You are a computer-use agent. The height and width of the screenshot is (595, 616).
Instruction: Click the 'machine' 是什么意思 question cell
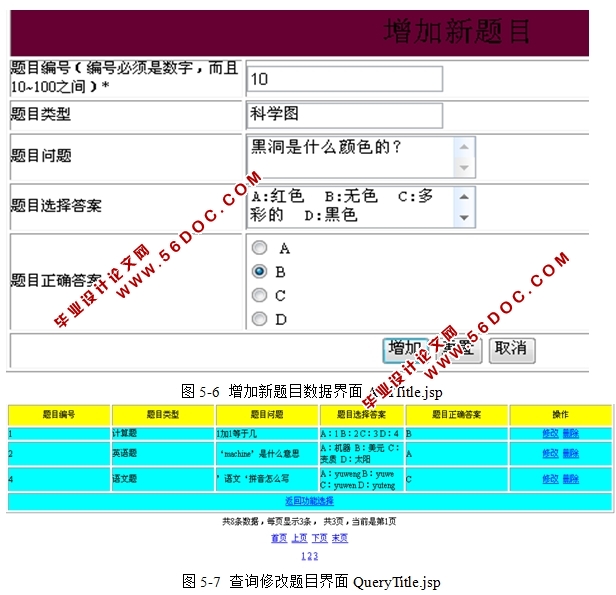point(267,453)
